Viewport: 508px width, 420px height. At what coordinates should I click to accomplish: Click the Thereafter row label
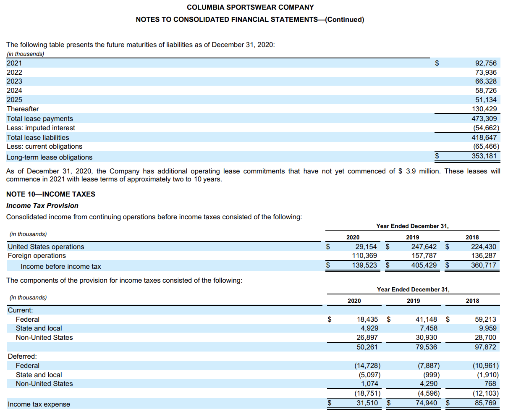click(20, 109)
